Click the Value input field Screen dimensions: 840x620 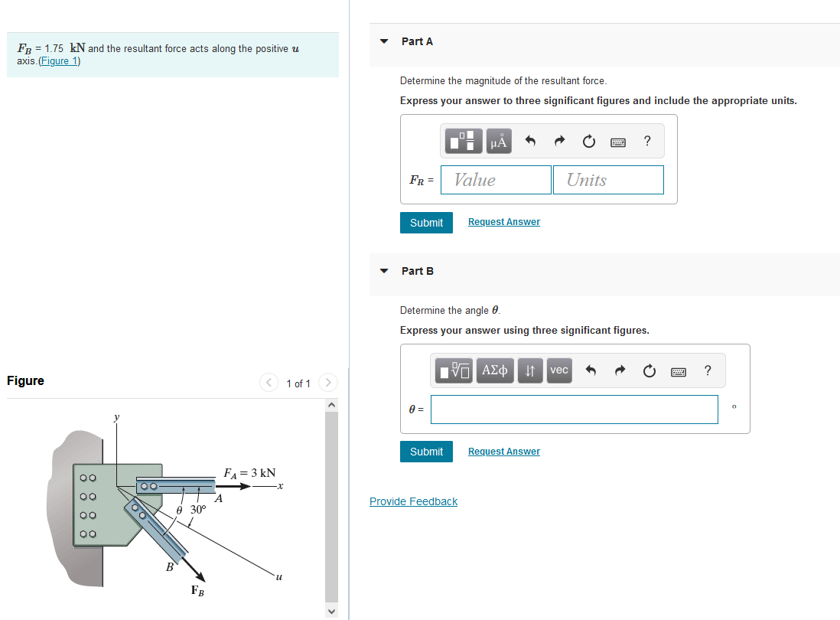pyautogui.click(x=496, y=179)
